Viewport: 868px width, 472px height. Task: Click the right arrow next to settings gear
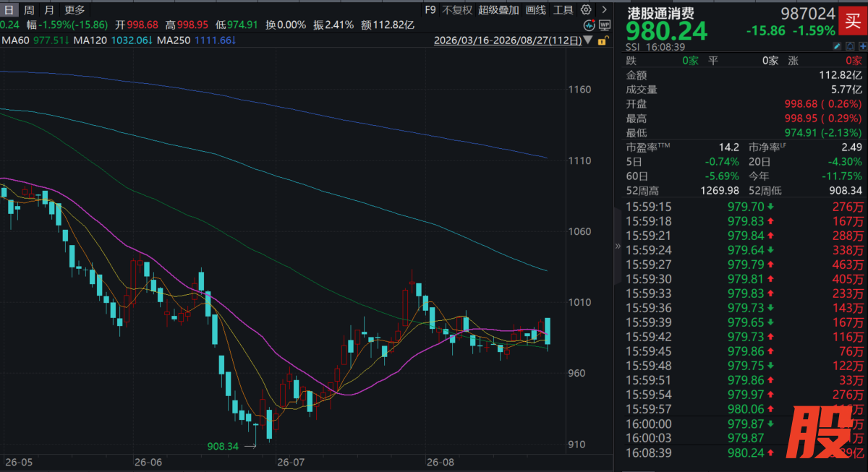[603, 10]
